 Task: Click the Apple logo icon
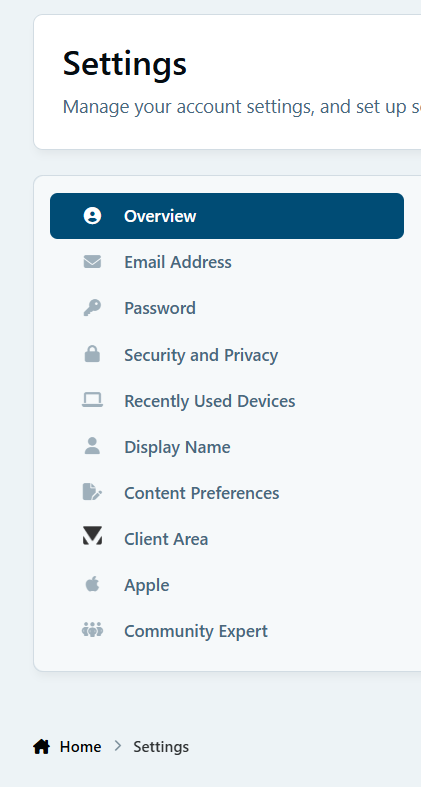click(x=92, y=584)
